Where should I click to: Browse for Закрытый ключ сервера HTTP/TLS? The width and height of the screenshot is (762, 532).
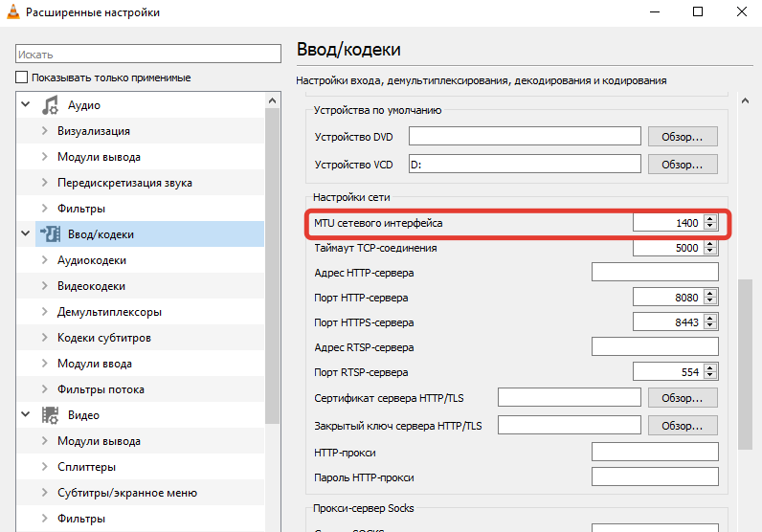point(682,425)
